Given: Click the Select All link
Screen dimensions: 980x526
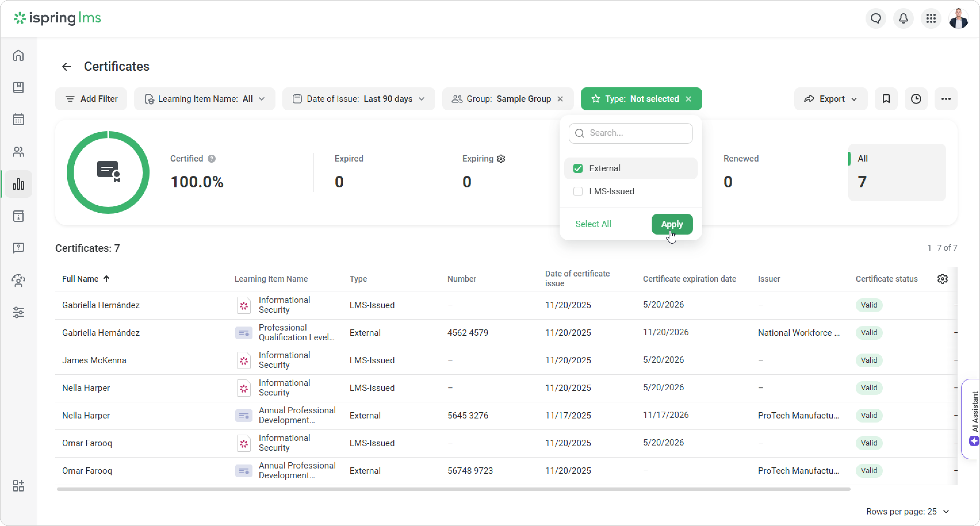Looking at the screenshot, I should (x=593, y=224).
